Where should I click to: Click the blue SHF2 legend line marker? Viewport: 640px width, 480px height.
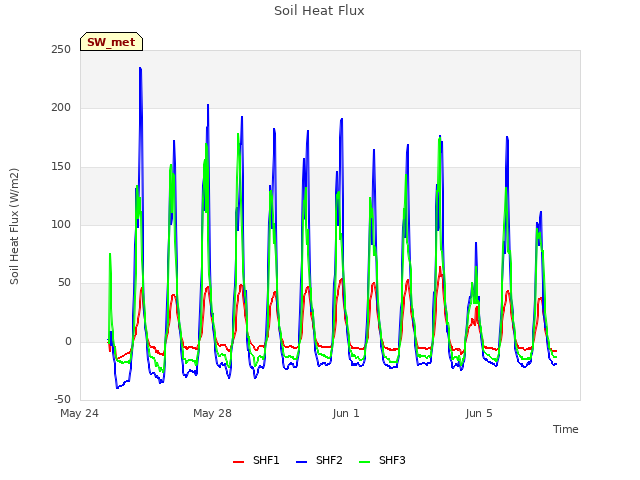(x=301, y=462)
